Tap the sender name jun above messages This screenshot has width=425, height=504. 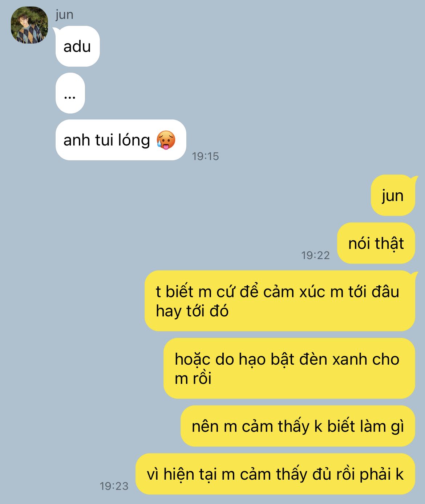pos(64,15)
